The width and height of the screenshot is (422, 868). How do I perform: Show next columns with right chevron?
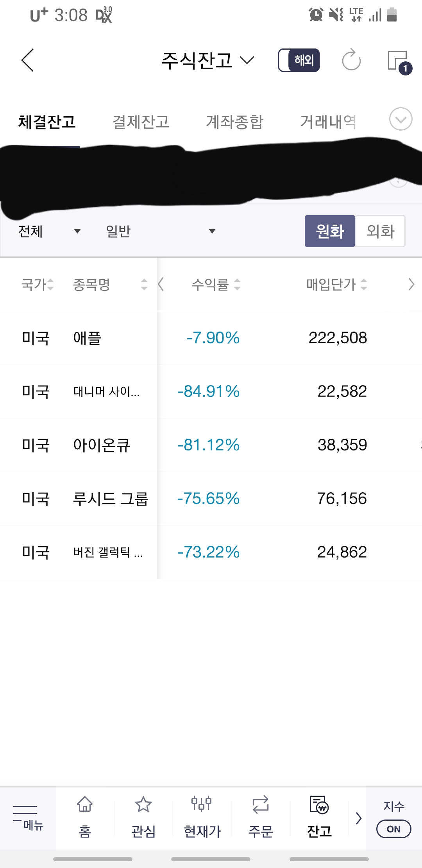point(411,284)
